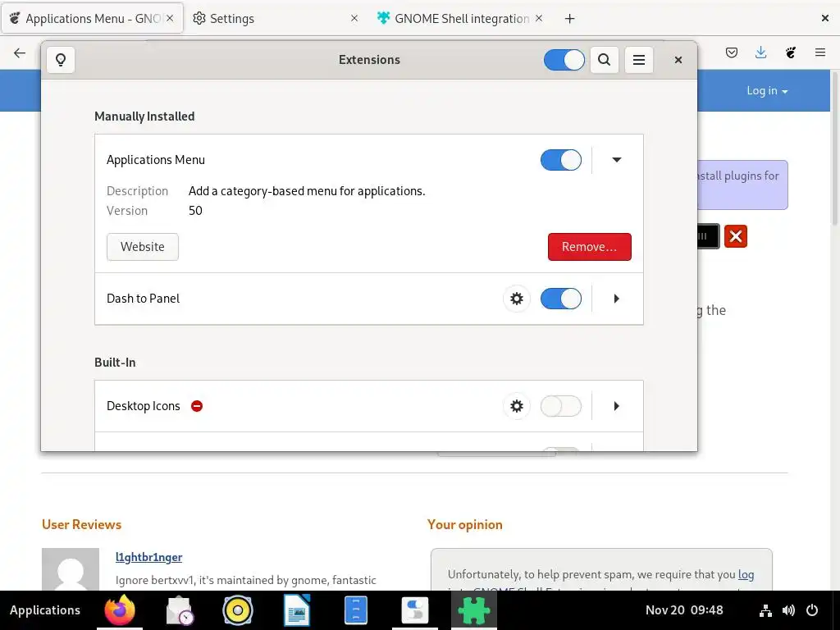Close the Applications Menu browser tab
840x630 pixels.
[x=170, y=18]
